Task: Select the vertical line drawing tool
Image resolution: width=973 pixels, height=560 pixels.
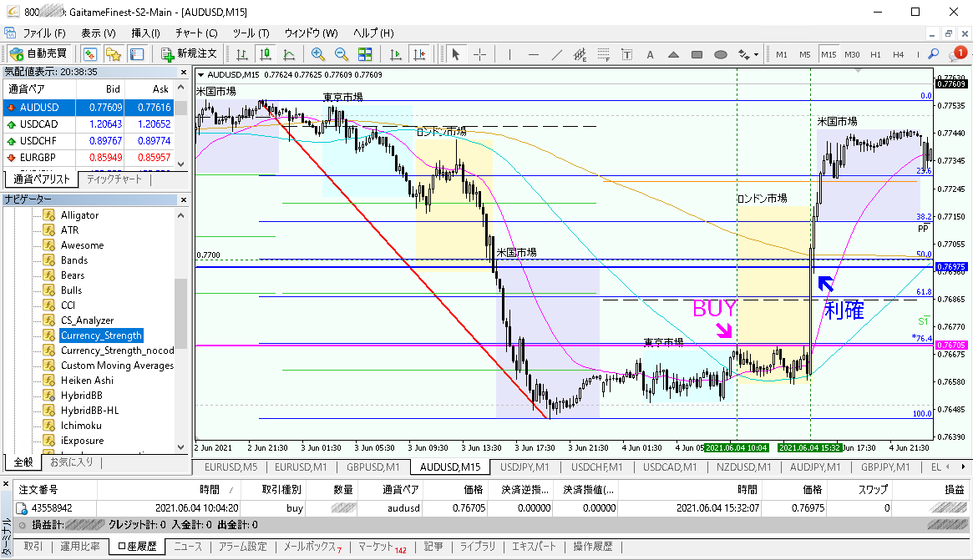Action: tap(509, 54)
